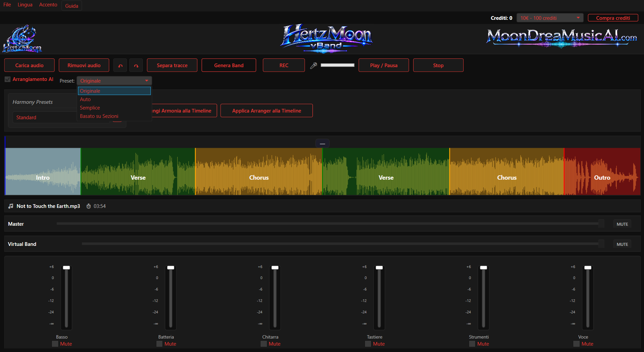Click the Genera Band button

click(x=229, y=65)
